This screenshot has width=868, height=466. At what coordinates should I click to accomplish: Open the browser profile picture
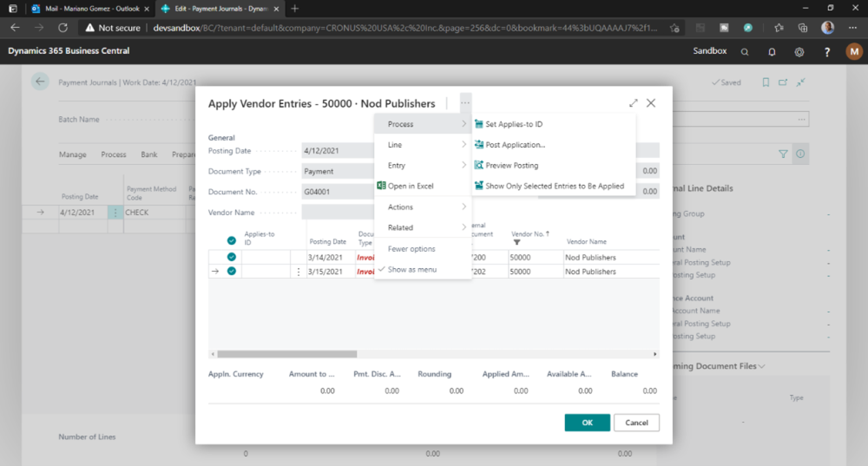(827, 28)
